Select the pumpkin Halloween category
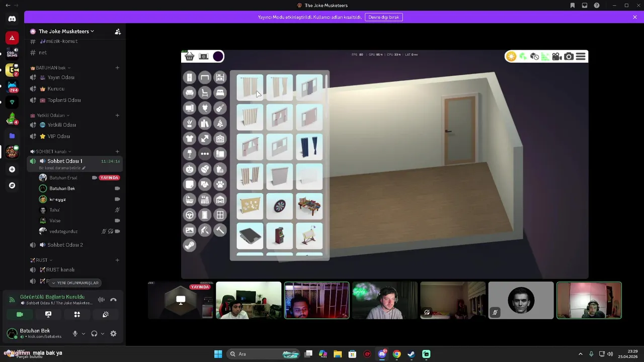 tap(189, 169)
